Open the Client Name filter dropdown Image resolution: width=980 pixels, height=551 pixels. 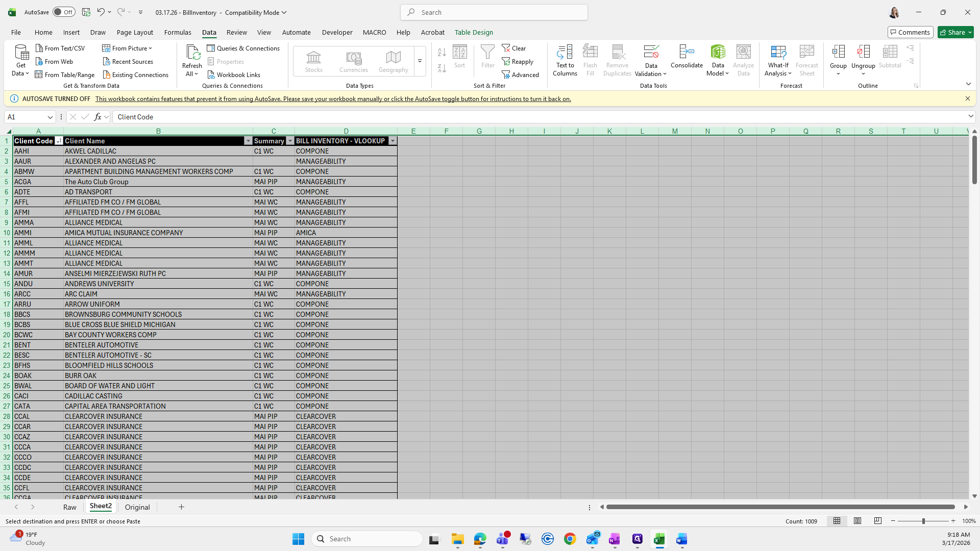tap(248, 141)
